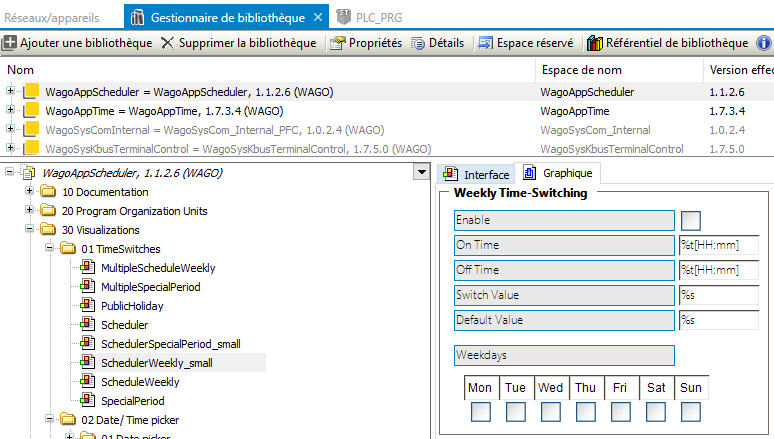Check the Mon weekday checkbox
The height and width of the screenshot is (439, 774).
click(x=480, y=411)
